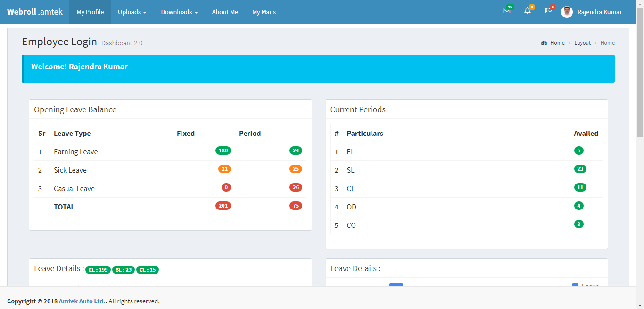The height and width of the screenshot is (309, 644).
Task: Click the vertical page scrollbar
Action: tap(640, 142)
